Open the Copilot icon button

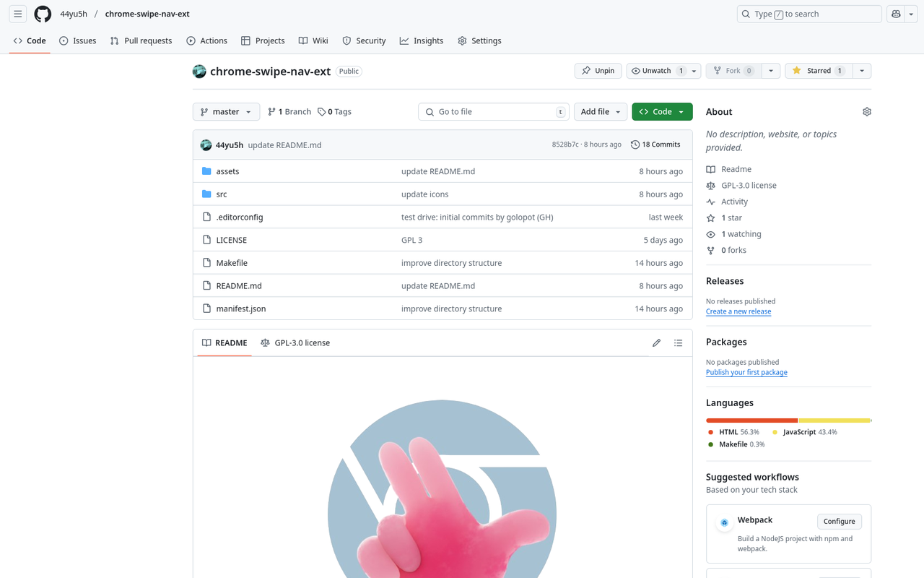[896, 14]
